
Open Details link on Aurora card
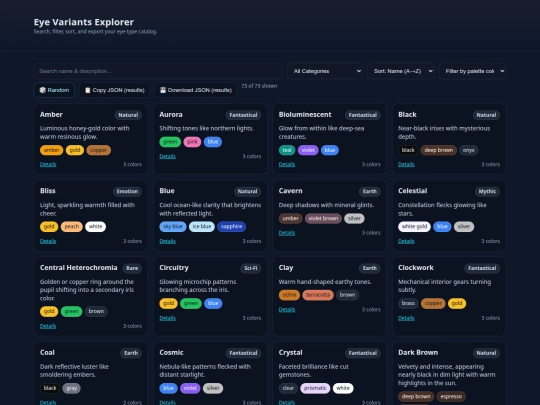click(x=167, y=156)
